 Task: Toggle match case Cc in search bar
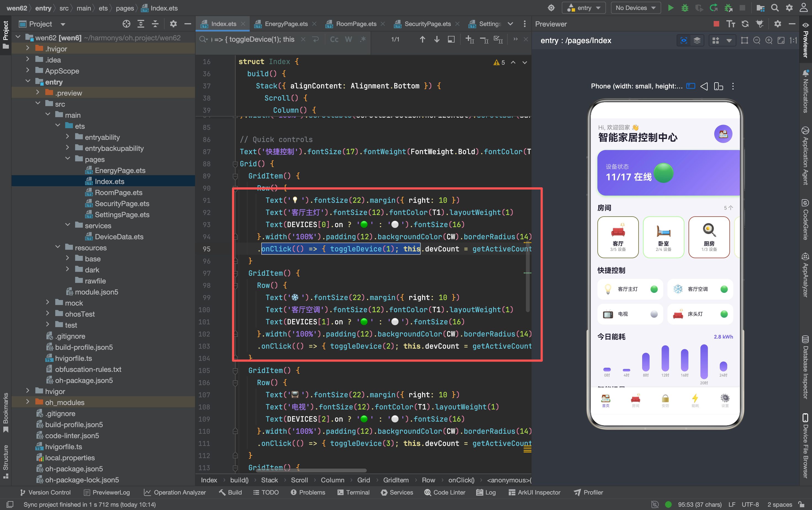(334, 40)
